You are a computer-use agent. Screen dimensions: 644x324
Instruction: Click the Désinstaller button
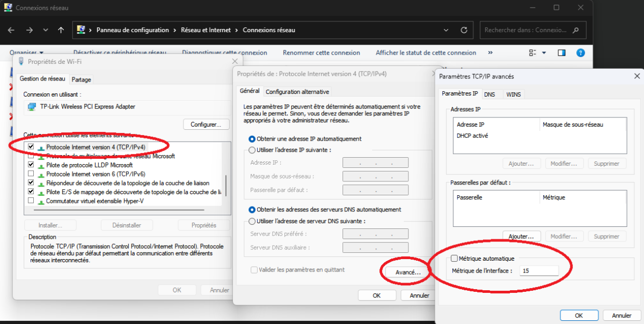pyautogui.click(x=127, y=225)
